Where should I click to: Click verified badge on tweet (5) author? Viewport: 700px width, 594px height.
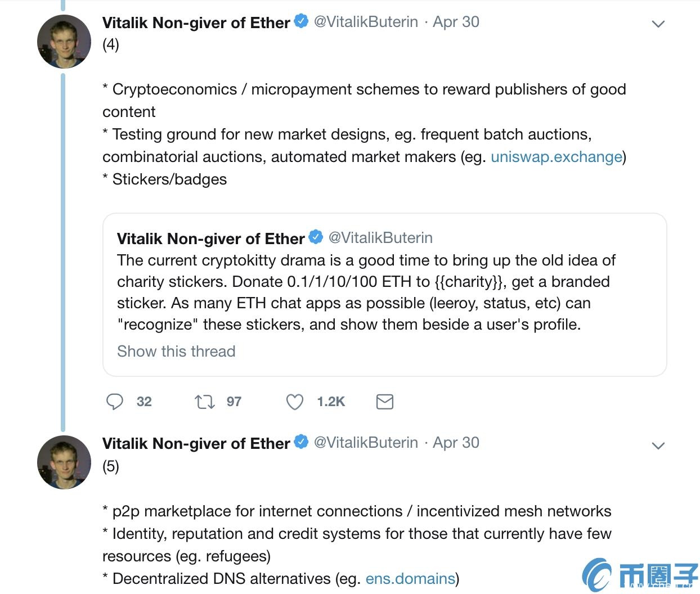coord(301,443)
